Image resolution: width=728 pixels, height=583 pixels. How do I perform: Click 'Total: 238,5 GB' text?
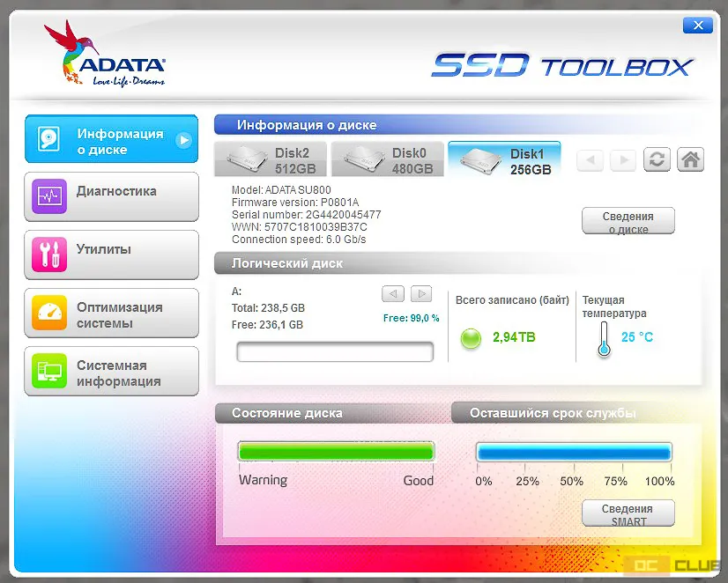268,308
